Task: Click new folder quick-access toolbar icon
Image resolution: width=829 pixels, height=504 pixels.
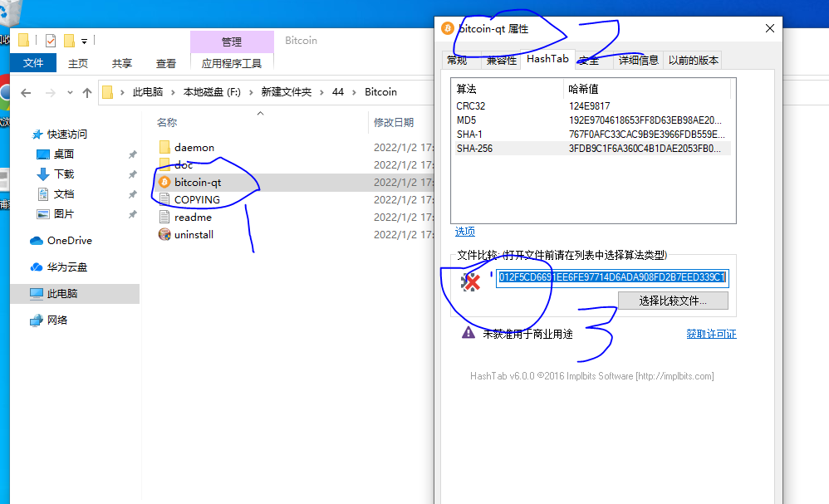Action: coord(69,41)
